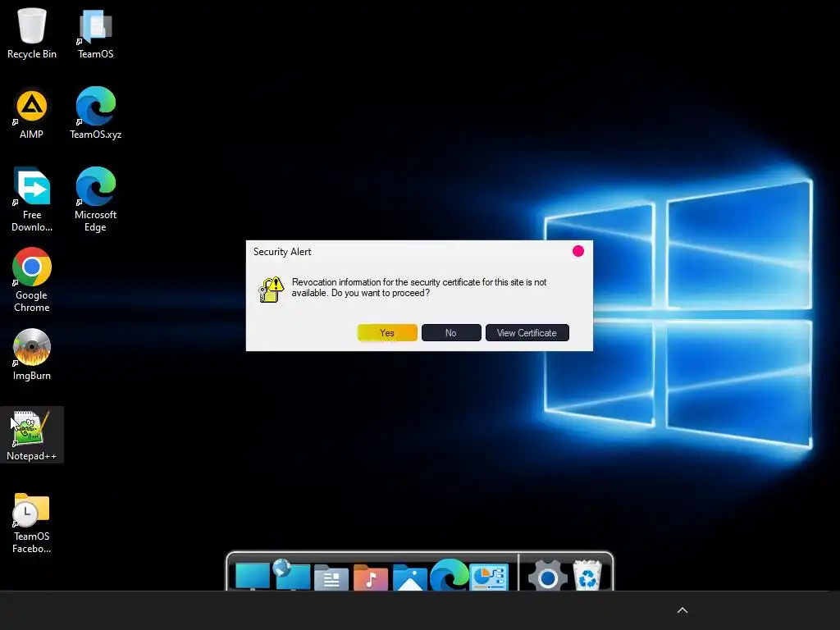Open the Recycle Bin desktop icon
Screen dimensions: 840x630
pos(32,33)
